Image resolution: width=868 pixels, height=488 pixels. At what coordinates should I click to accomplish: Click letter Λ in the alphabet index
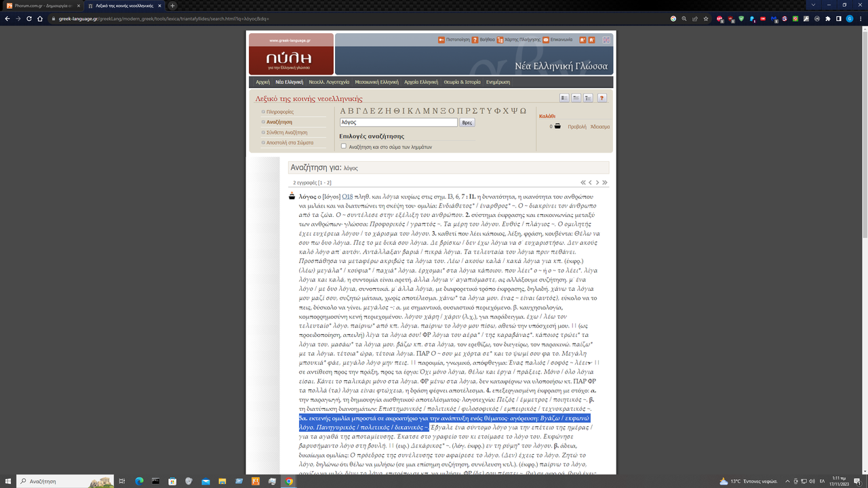(417, 110)
